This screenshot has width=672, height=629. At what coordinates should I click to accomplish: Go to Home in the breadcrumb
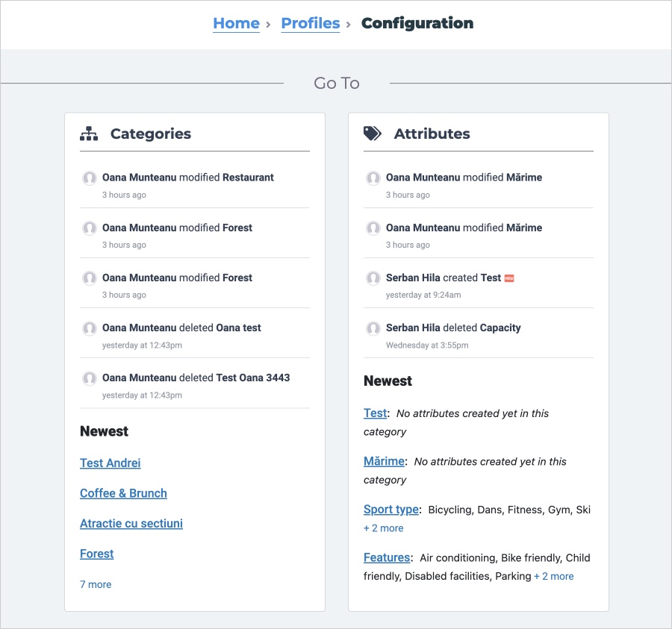[236, 23]
